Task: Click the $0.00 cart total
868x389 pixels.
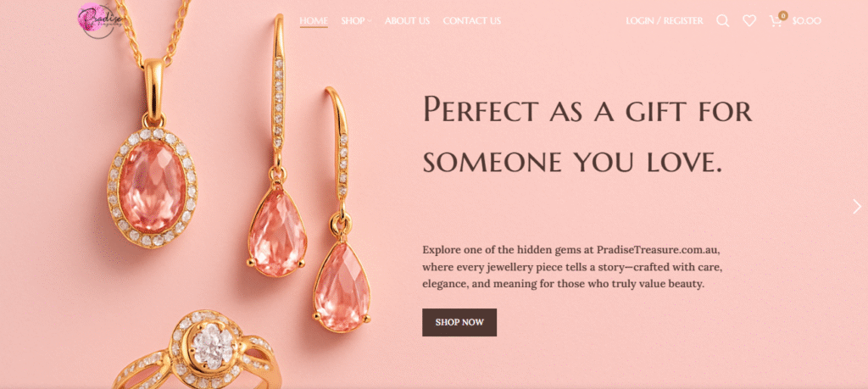Action: coord(806,21)
